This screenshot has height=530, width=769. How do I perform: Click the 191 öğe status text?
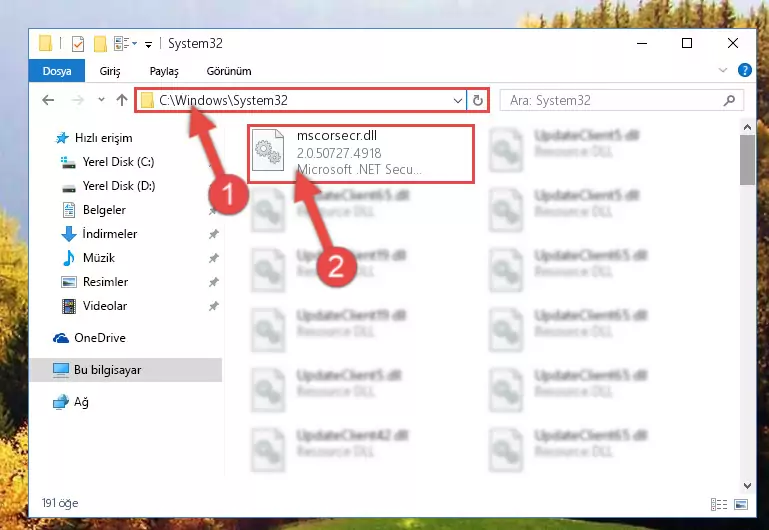point(60,503)
